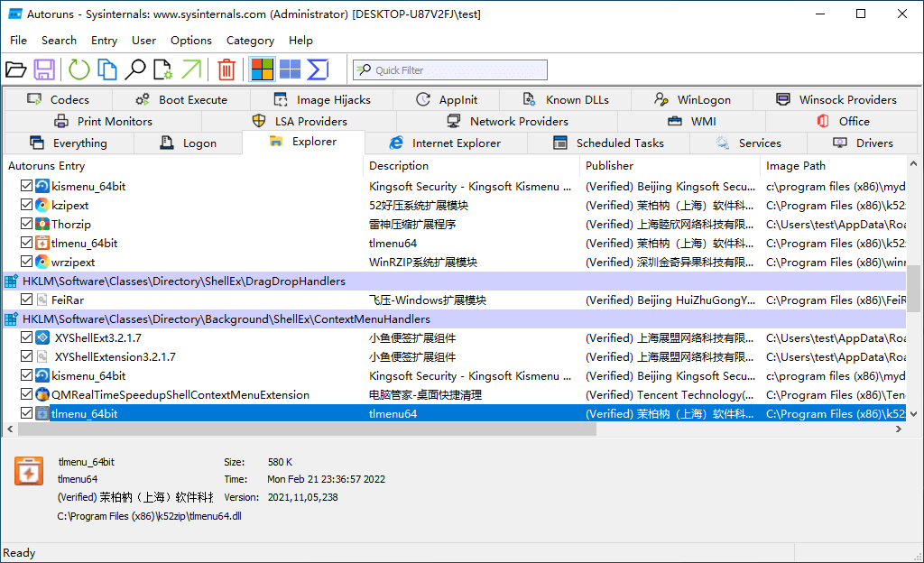Click into the Quick Filter field

[x=450, y=70]
